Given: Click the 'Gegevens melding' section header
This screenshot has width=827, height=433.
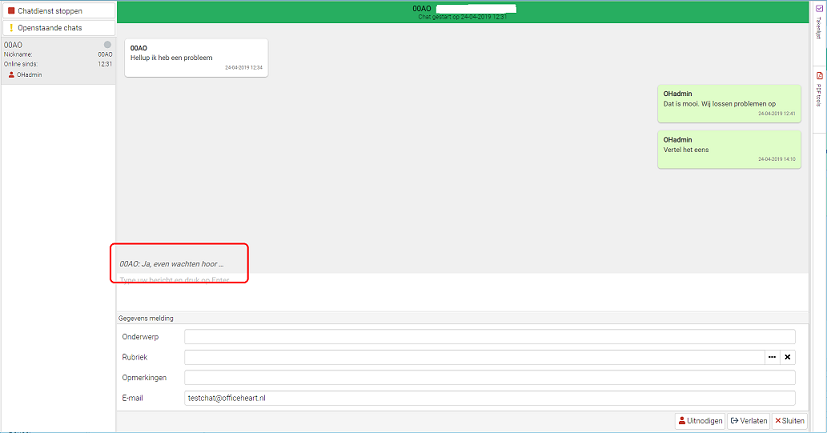Looking at the screenshot, I should (x=146, y=319).
